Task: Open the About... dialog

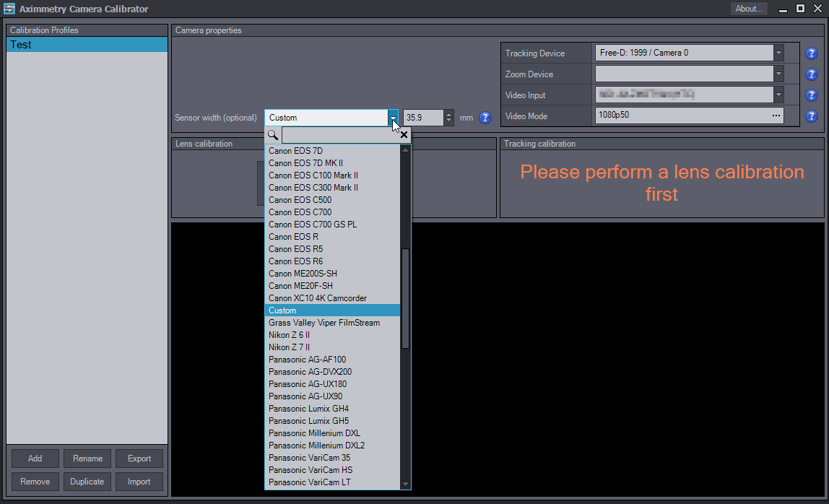Action: coord(749,9)
